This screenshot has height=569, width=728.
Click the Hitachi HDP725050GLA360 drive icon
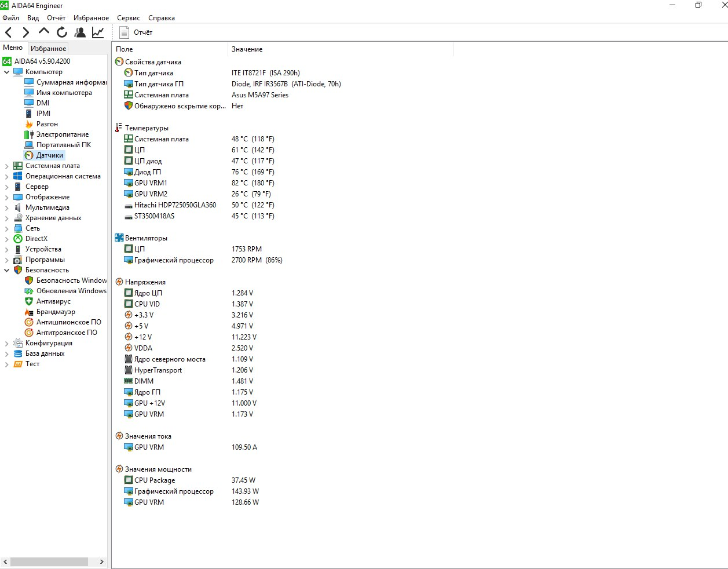coord(129,205)
